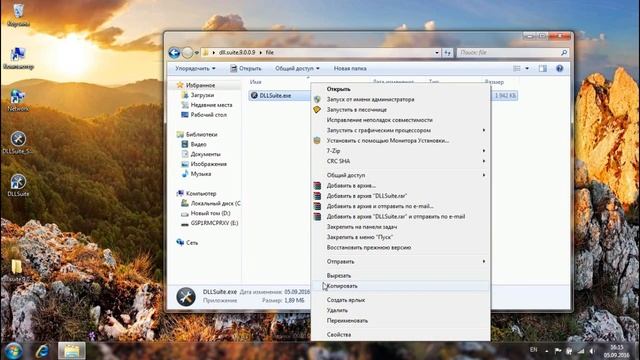Viewport: 640px width, 360px height.
Task: Click the network tray icon
Action: click(580, 351)
